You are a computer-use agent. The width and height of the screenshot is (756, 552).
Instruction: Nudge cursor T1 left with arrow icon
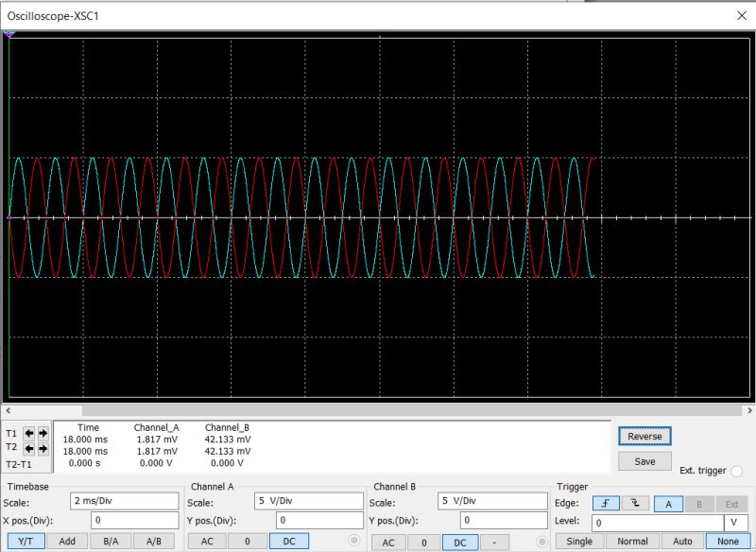26,433
